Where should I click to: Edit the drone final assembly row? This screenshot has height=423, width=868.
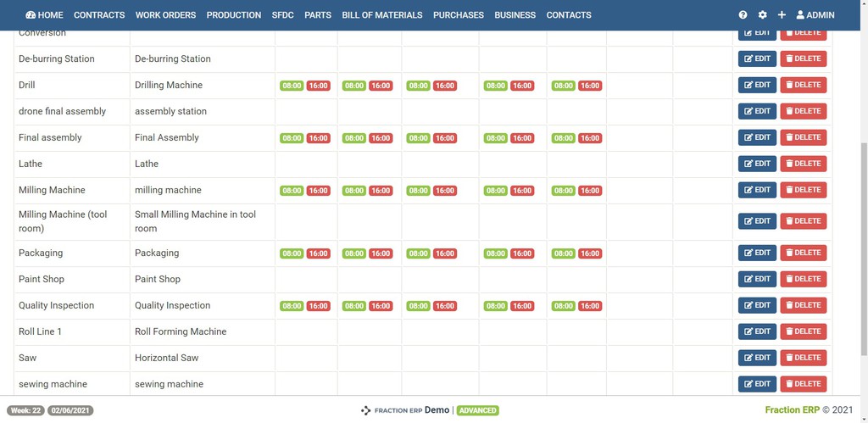pyautogui.click(x=757, y=111)
